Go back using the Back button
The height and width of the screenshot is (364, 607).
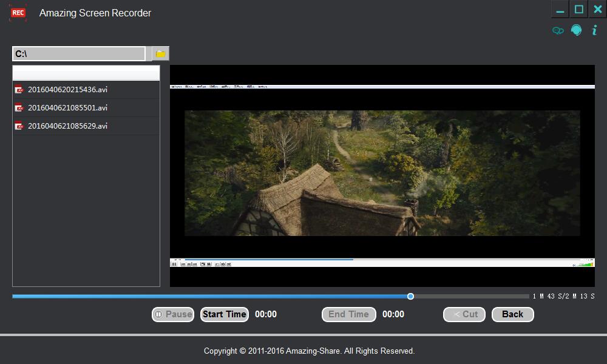(512, 314)
